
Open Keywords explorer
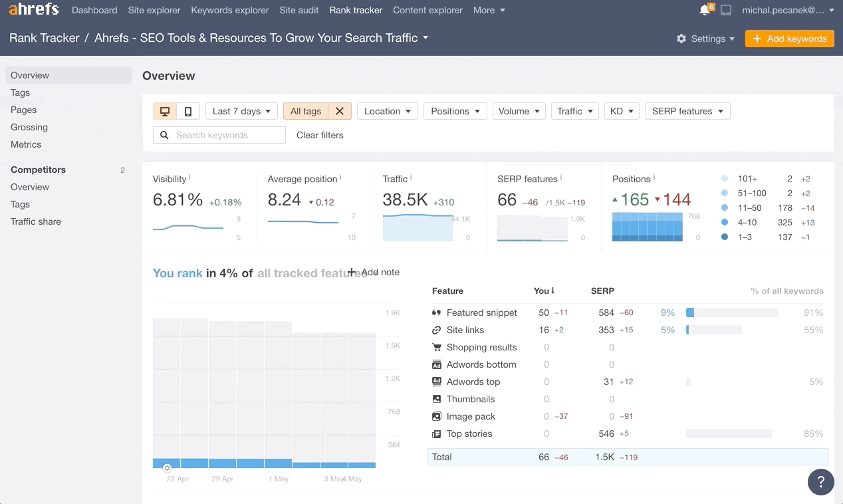pos(230,10)
